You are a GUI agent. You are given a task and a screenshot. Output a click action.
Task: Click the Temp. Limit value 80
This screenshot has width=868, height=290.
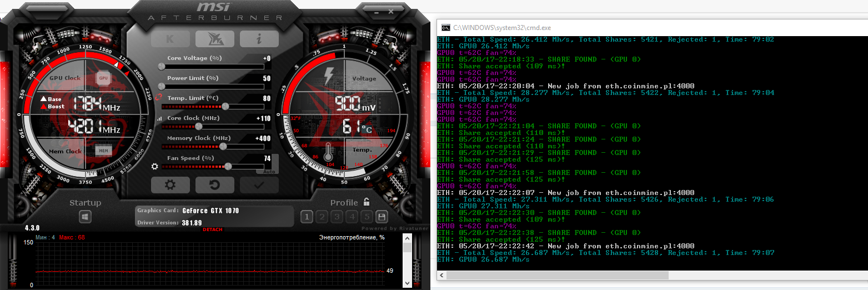(267, 98)
